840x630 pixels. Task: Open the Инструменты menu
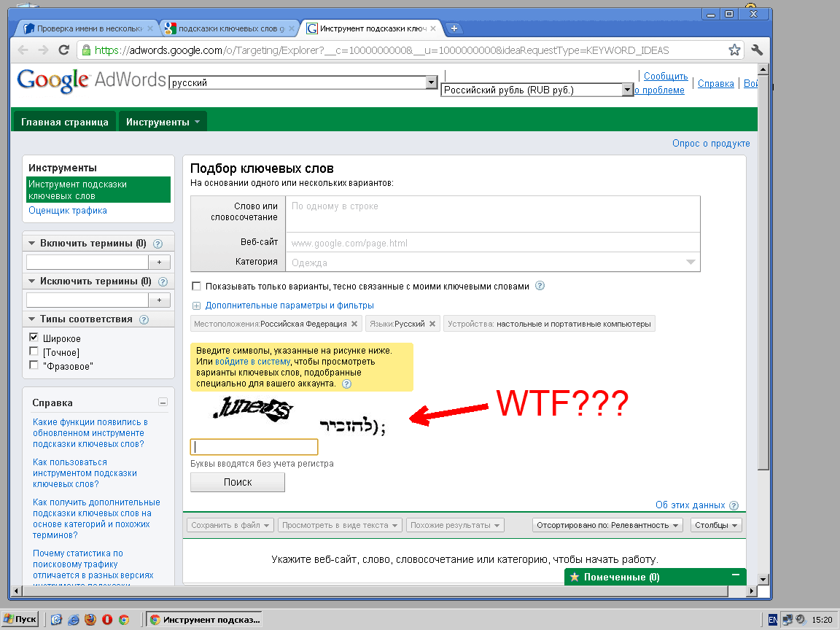point(163,122)
